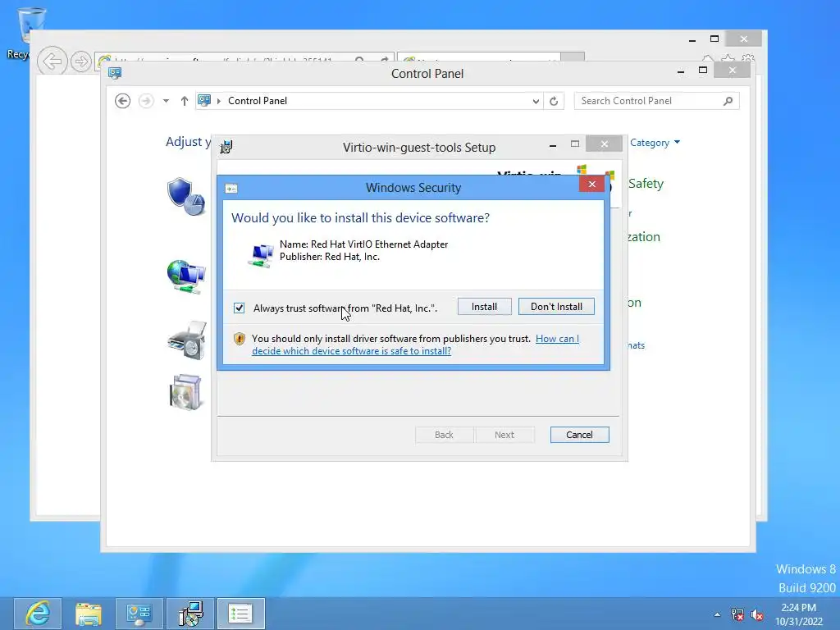
Task: Click the network status tray icon
Action: (x=737, y=614)
